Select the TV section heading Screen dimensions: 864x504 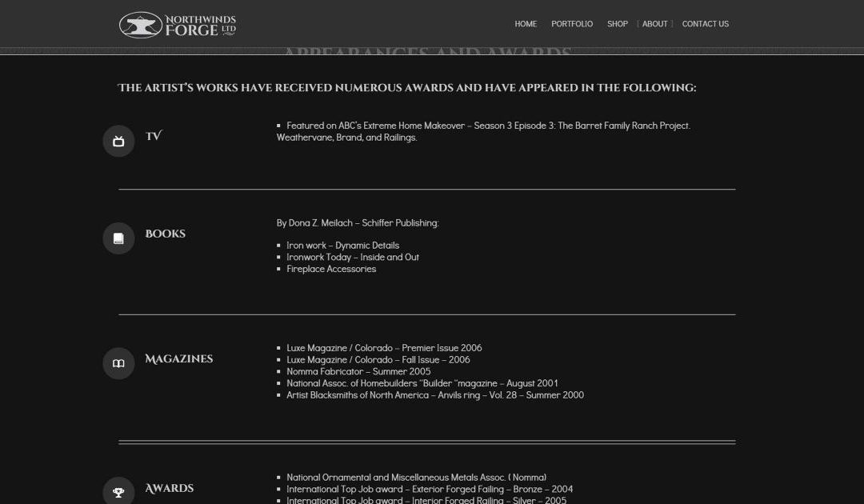click(154, 136)
